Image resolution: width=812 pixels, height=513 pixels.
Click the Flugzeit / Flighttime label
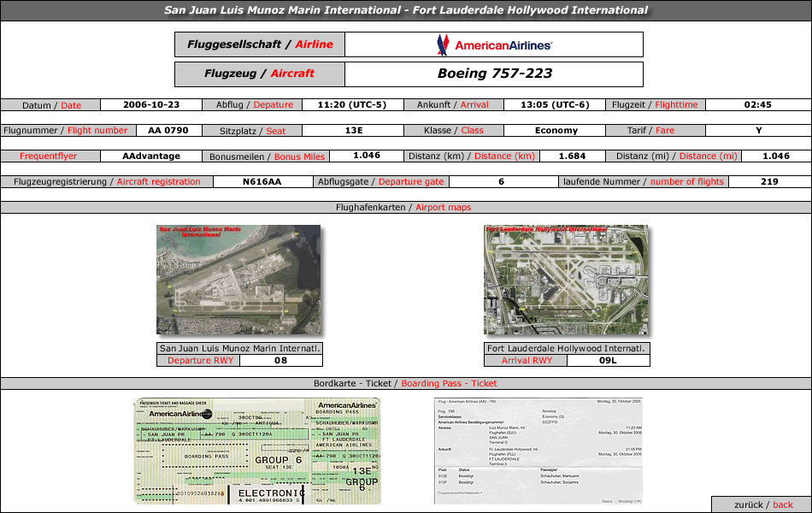click(x=655, y=104)
